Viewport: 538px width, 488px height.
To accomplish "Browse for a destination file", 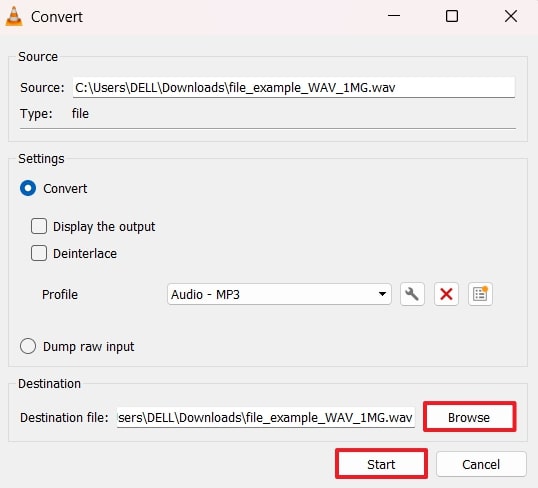I will pyautogui.click(x=469, y=417).
